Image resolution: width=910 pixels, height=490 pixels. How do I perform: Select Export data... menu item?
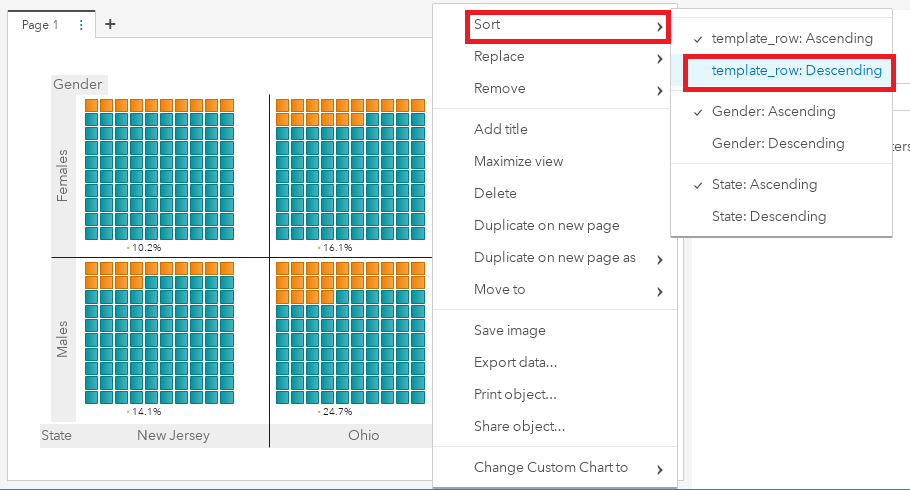(515, 362)
